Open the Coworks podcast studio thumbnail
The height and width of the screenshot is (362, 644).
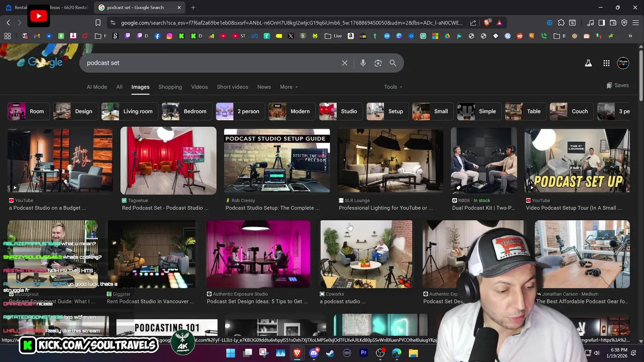[366, 254]
